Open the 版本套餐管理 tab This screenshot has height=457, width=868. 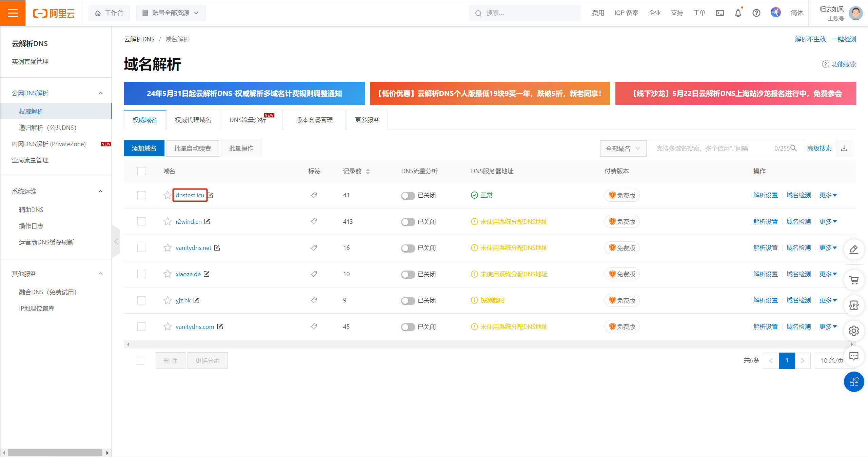tap(314, 120)
